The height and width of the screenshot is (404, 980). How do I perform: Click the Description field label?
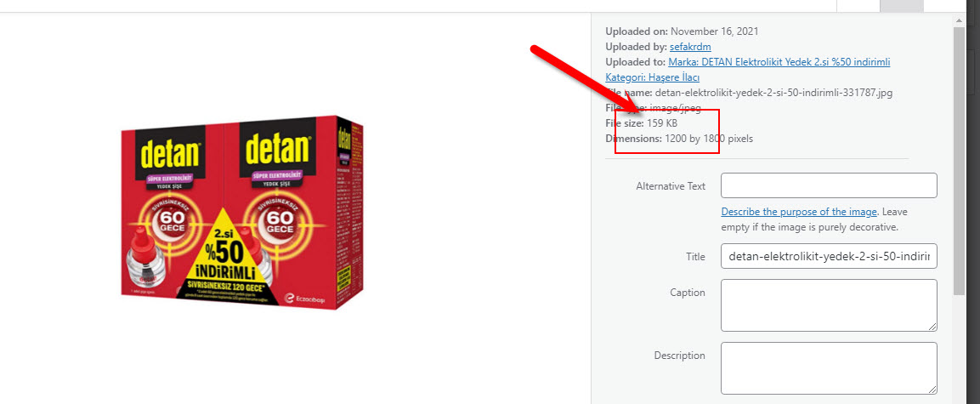(679, 356)
